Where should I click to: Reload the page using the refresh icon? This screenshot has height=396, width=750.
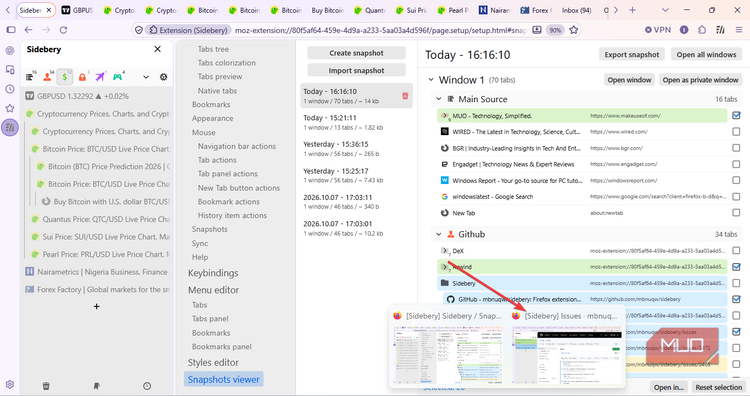coord(63,30)
